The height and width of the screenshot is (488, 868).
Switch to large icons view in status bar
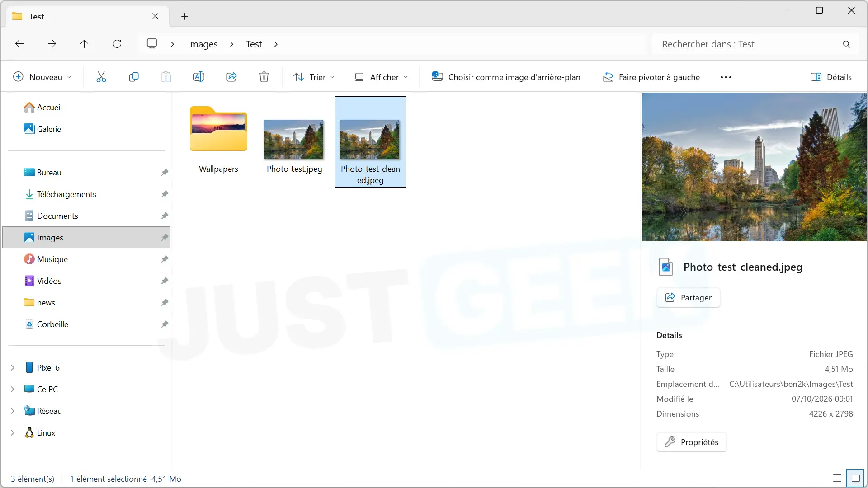coord(856,479)
